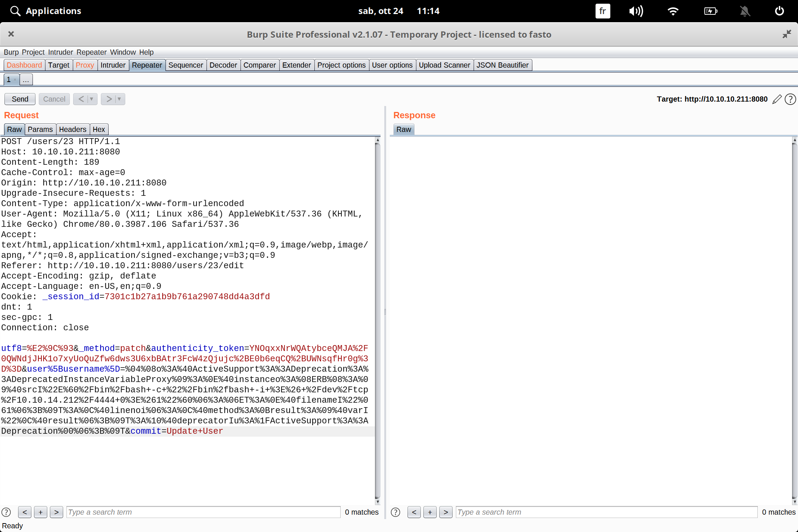The height and width of the screenshot is (532, 798).
Task: Switch to the Proxy tab
Action: coord(85,65)
